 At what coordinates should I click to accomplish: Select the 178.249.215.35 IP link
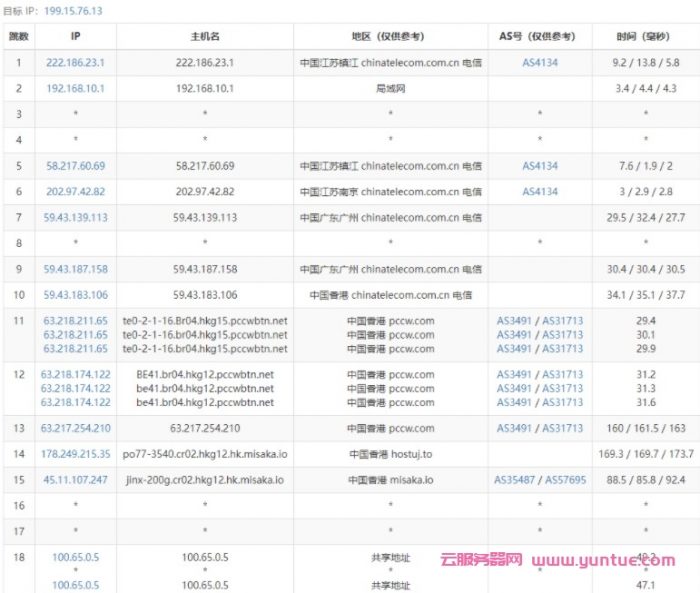(75, 454)
